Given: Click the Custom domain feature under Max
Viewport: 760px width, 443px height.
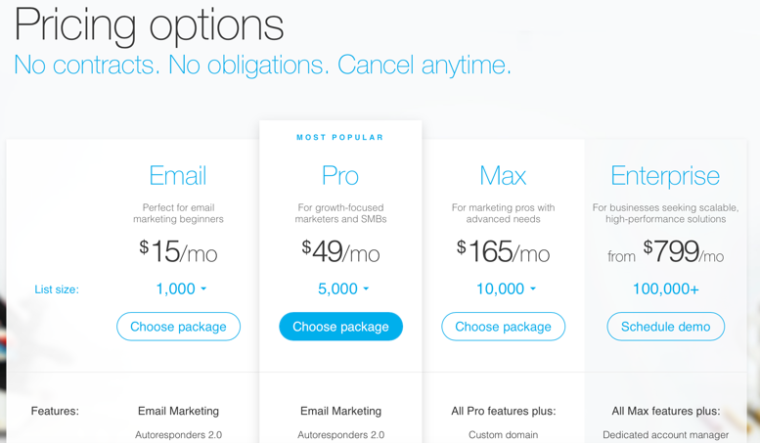Looking at the screenshot, I should (x=503, y=435).
